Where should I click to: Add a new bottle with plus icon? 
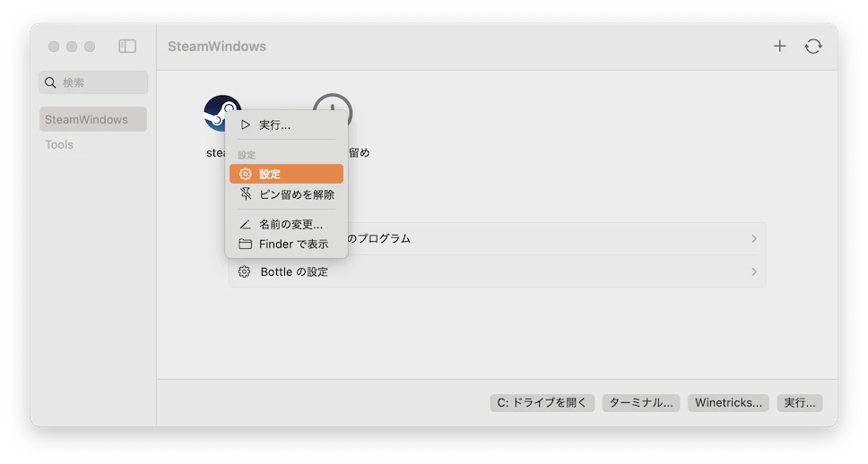(779, 46)
